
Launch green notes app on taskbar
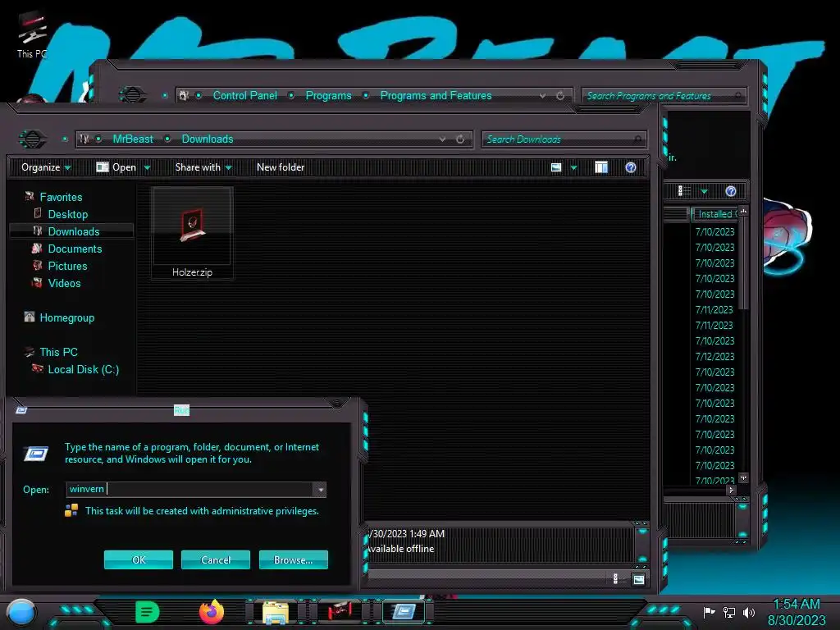pyautogui.click(x=147, y=612)
